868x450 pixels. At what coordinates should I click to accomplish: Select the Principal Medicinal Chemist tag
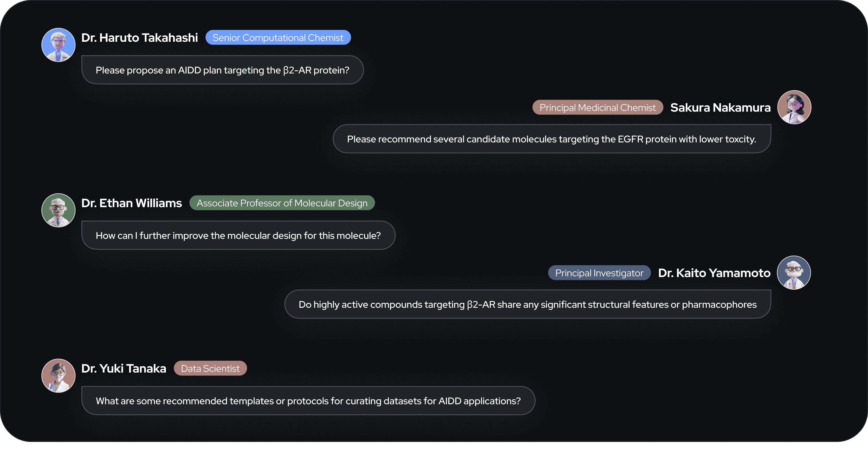(597, 107)
